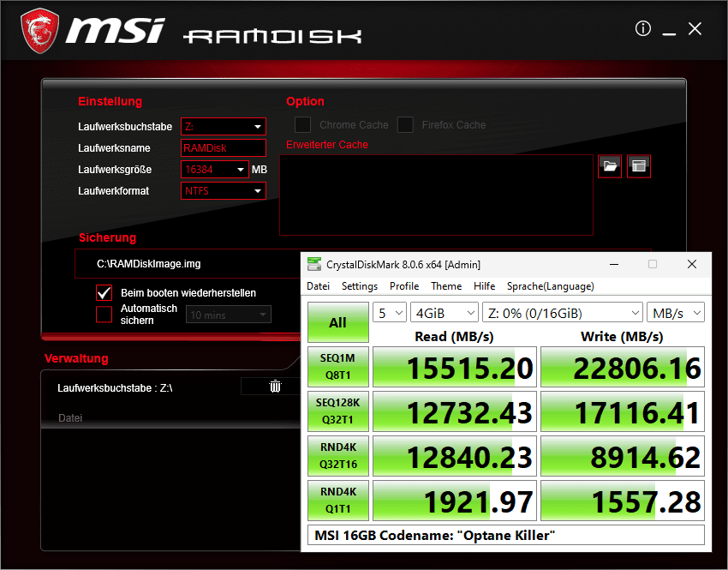Open folder browse icon for Erweiterter Cache
The width and height of the screenshot is (728, 570).
[x=610, y=165]
